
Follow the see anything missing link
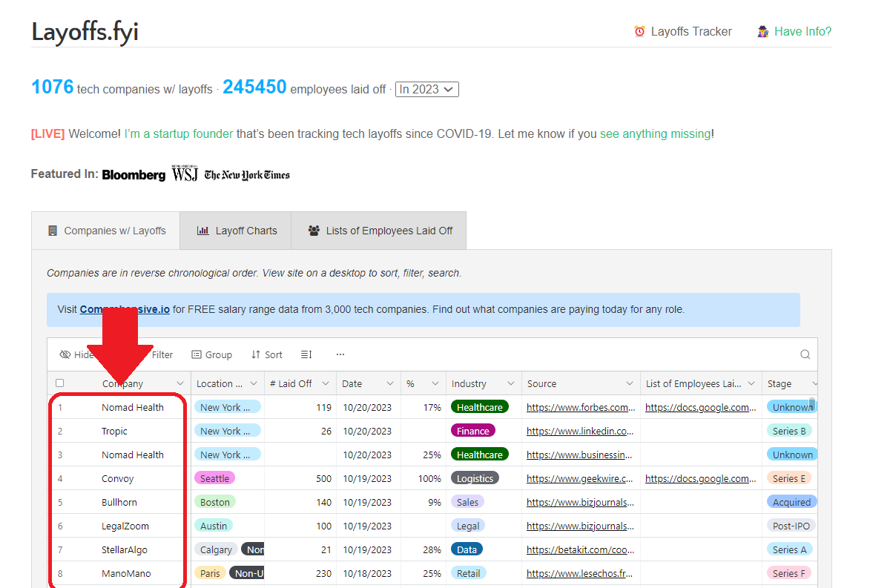(x=655, y=133)
